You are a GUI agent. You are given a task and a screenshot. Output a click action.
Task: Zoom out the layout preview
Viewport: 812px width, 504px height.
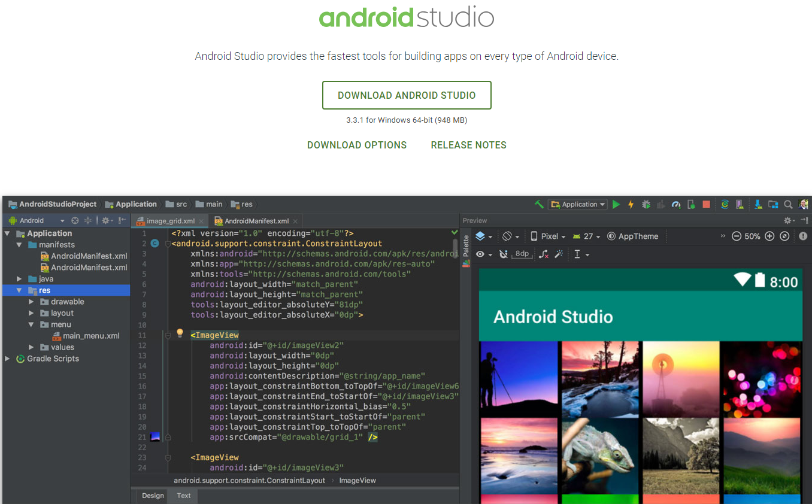(737, 236)
